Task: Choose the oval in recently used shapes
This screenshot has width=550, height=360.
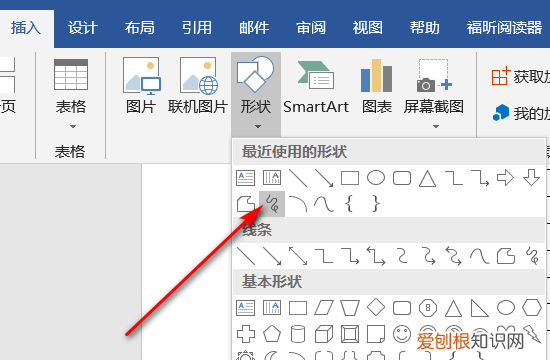Action: tap(376, 178)
